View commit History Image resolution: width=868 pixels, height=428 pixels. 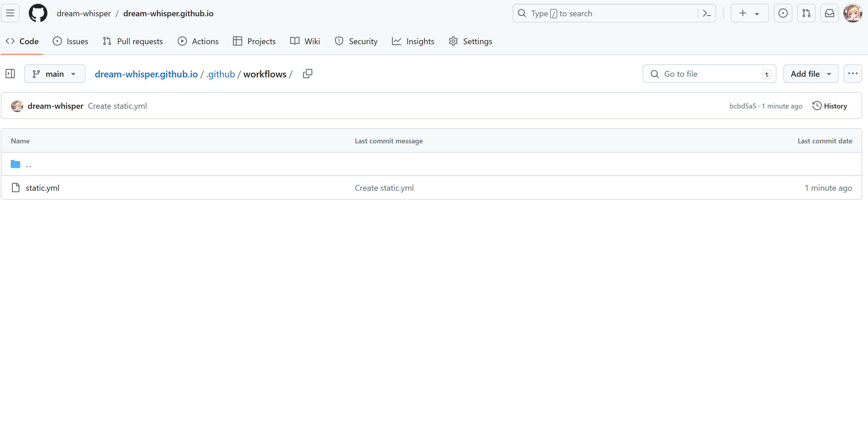[x=829, y=106]
